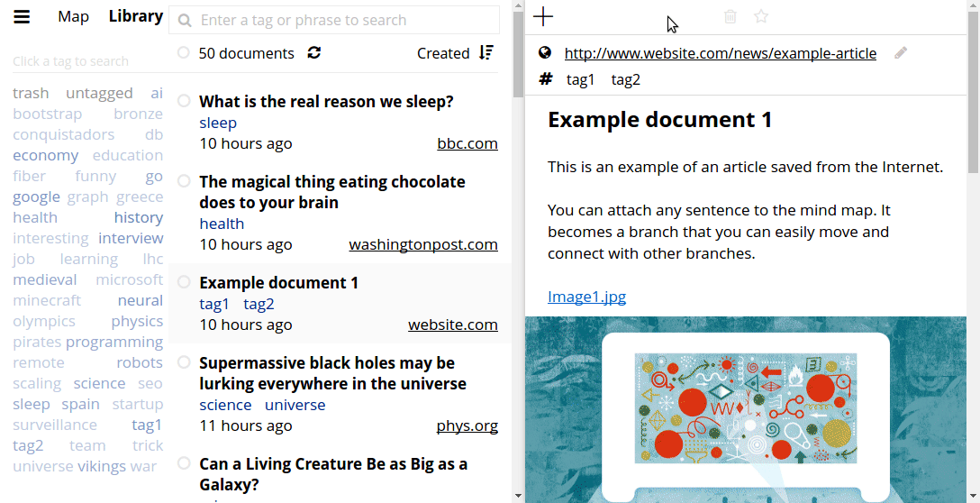This screenshot has height=503, width=980.
Task: Click the refresh documents icon
Action: point(313,53)
